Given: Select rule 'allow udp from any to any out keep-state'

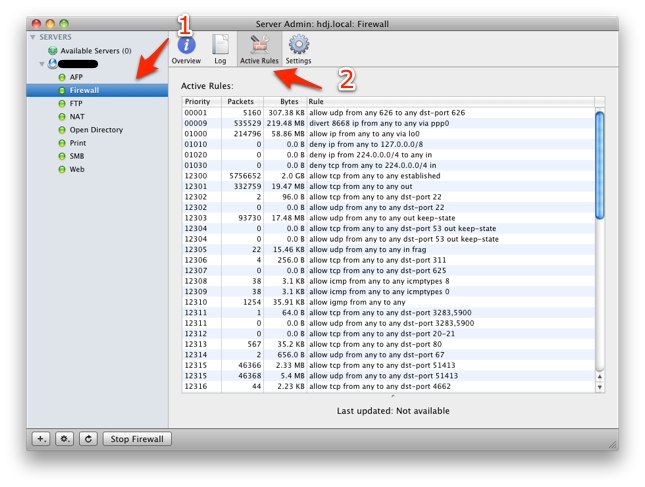Looking at the screenshot, I should (x=388, y=218).
